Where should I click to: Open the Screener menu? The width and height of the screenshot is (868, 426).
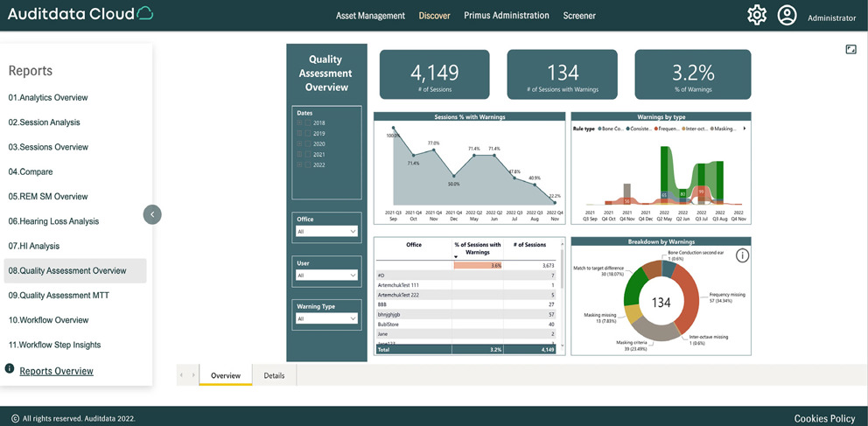pyautogui.click(x=579, y=16)
